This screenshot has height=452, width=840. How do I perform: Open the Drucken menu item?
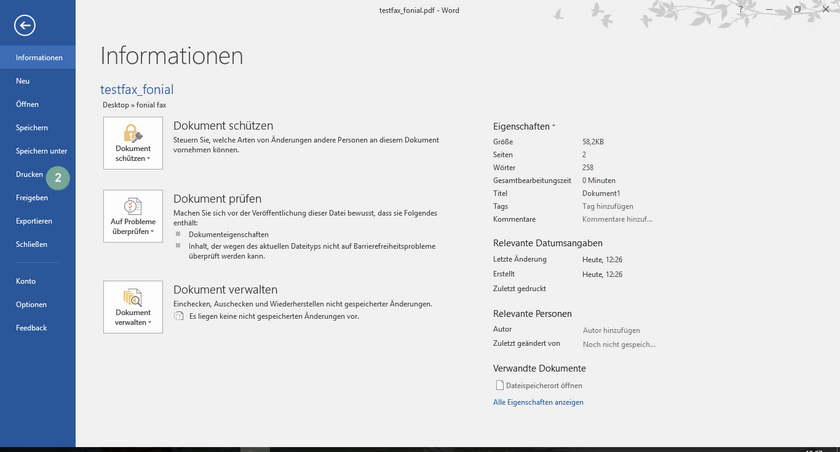[x=29, y=175]
